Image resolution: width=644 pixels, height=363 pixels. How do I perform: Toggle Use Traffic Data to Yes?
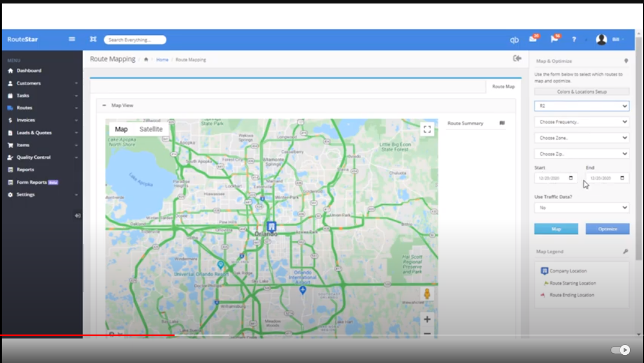pyautogui.click(x=582, y=208)
